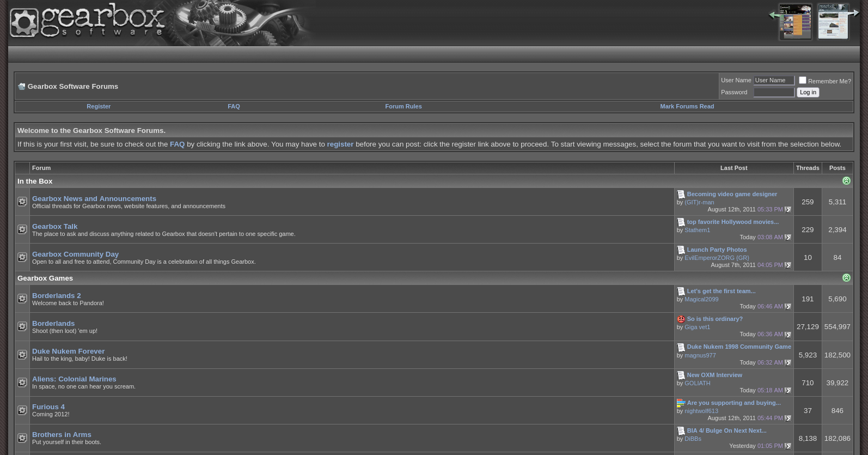Image resolution: width=868 pixels, height=455 pixels.
Task: Click status icon for Gearbox News and Announcements
Action: pos(22,202)
